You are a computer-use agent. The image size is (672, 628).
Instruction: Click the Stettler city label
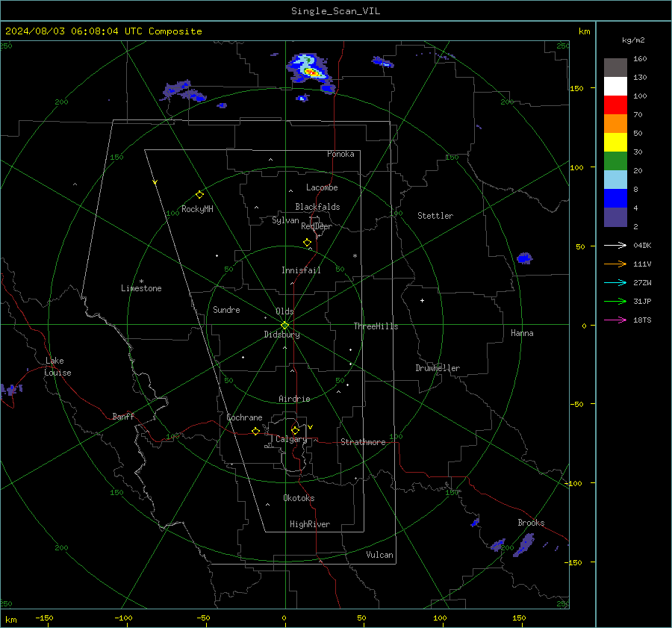point(435,216)
